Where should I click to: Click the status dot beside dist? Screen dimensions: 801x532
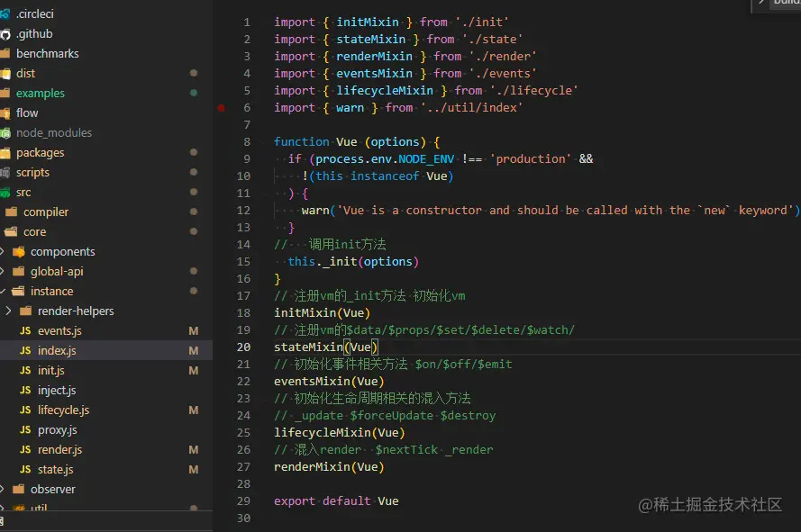pyautogui.click(x=194, y=73)
